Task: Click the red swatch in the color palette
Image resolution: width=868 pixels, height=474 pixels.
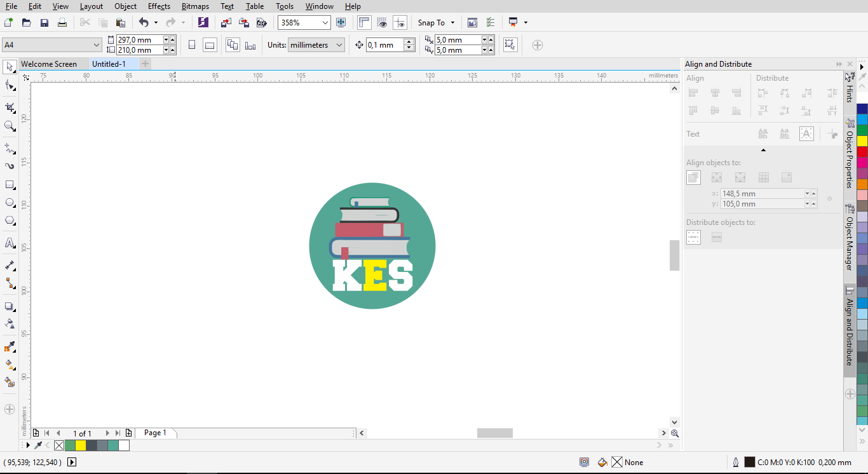Action: pos(862,152)
